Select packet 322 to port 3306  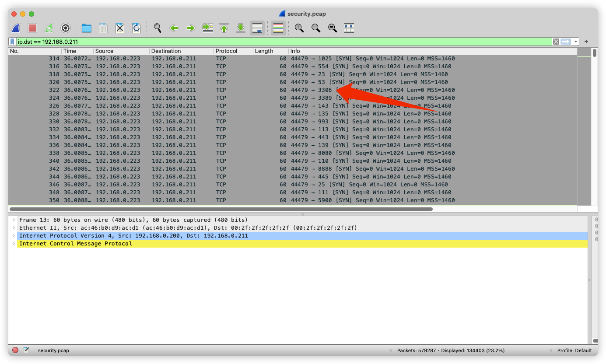(293, 90)
